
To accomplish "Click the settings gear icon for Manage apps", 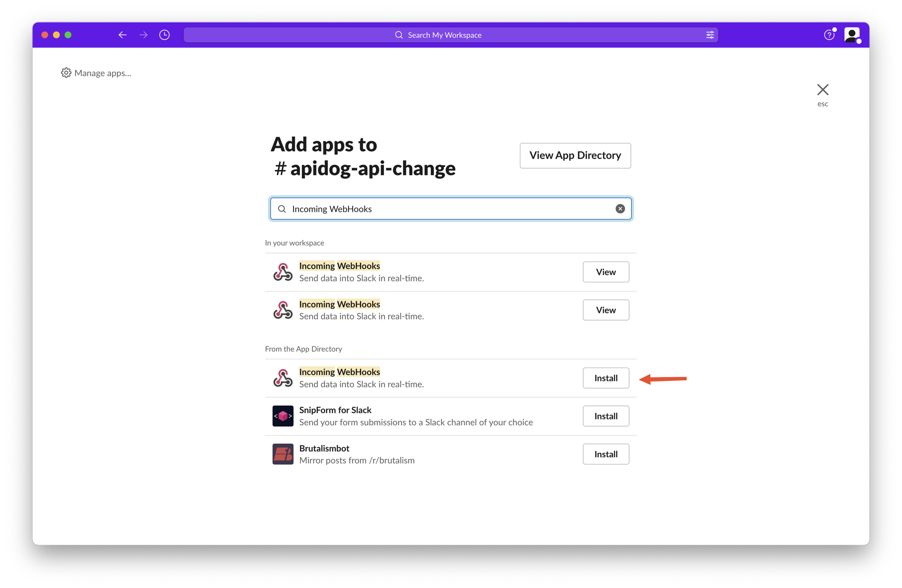I will (65, 72).
